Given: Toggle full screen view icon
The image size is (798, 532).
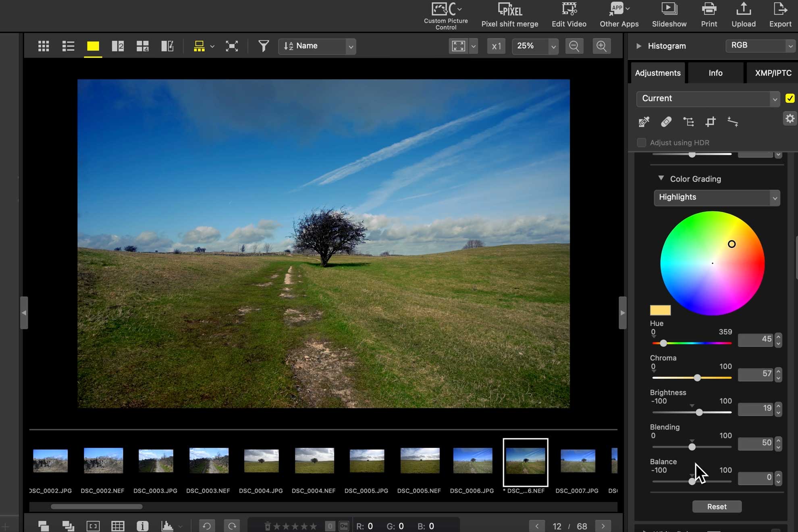Looking at the screenshot, I should coord(232,46).
